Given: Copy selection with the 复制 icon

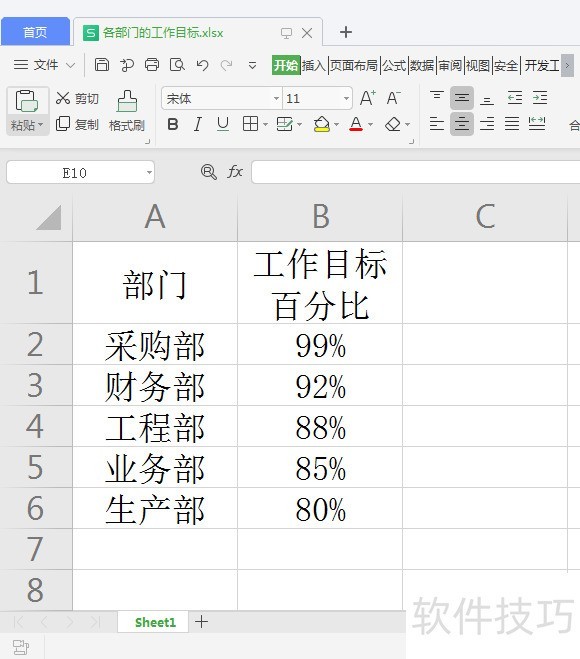Looking at the screenshot, I should 63,124.
